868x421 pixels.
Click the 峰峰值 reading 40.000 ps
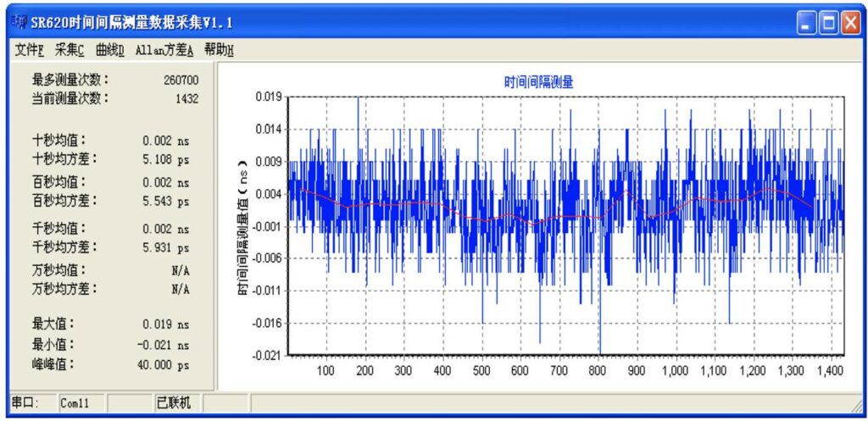coord(163,365)
